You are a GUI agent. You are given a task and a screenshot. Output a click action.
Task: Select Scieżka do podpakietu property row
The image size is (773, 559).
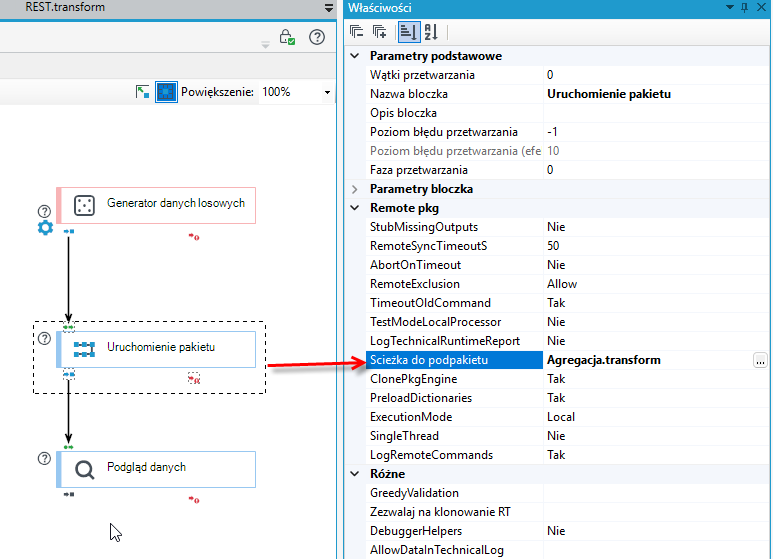point(454,360)
